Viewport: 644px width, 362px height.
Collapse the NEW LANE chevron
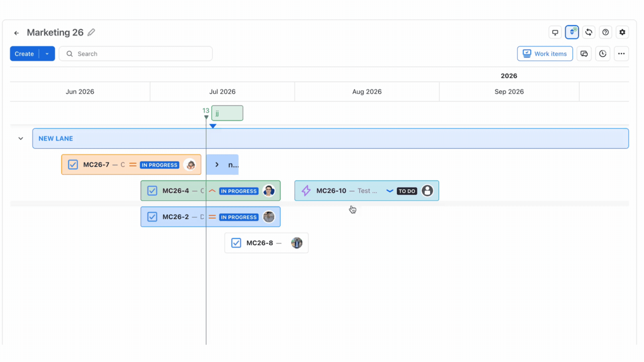click(21, 138)
